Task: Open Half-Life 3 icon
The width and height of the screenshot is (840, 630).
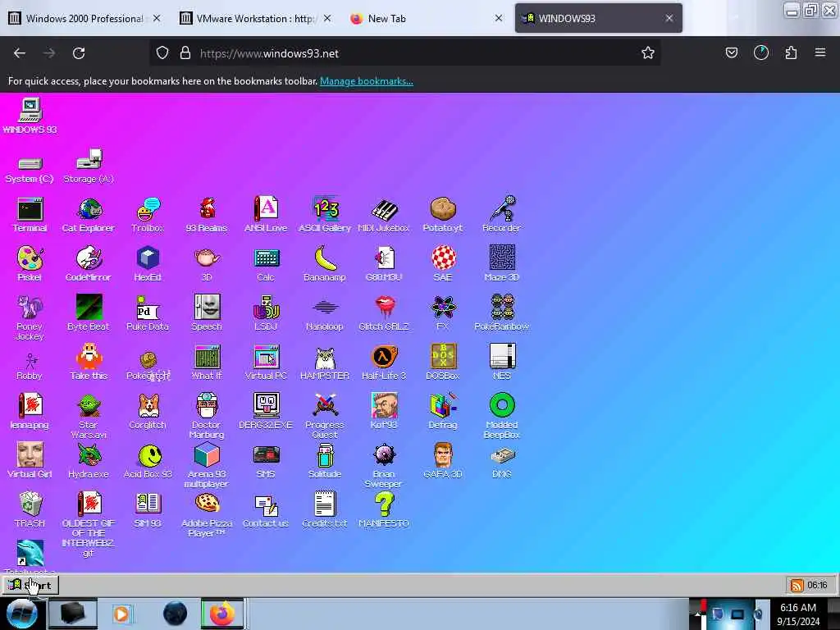Action: tap(384, 362)
